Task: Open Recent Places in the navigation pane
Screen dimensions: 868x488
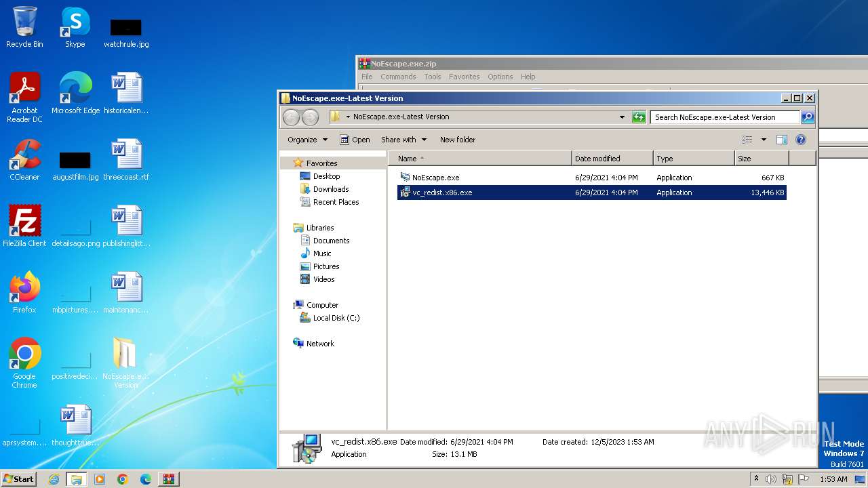Action: click(x=336, y=202)
